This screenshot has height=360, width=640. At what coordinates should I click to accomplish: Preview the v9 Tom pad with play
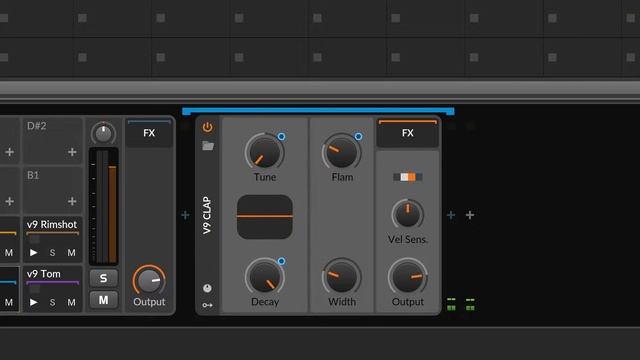[33, 302]
